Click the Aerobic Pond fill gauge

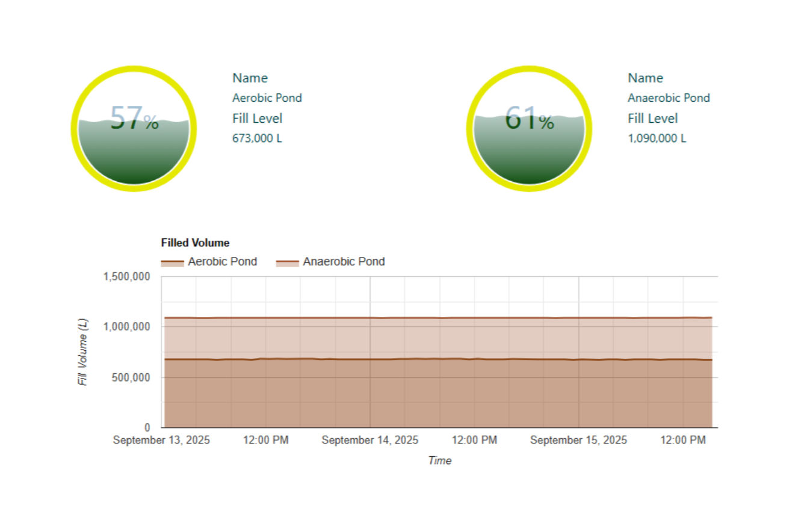pyautogui.click(x=134, y=129)
